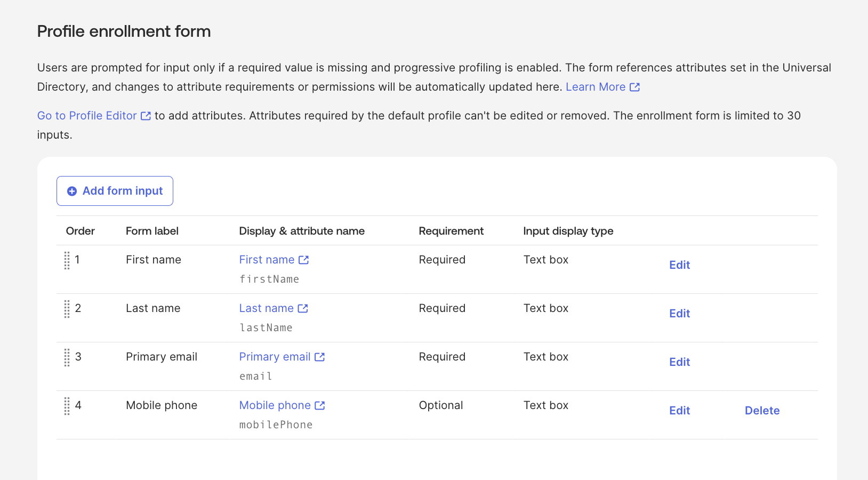Click external link icon next to Go to Profile Editor
Viewport: 868px width, 480px height.
pyautogui.click(x=146, y=116)
